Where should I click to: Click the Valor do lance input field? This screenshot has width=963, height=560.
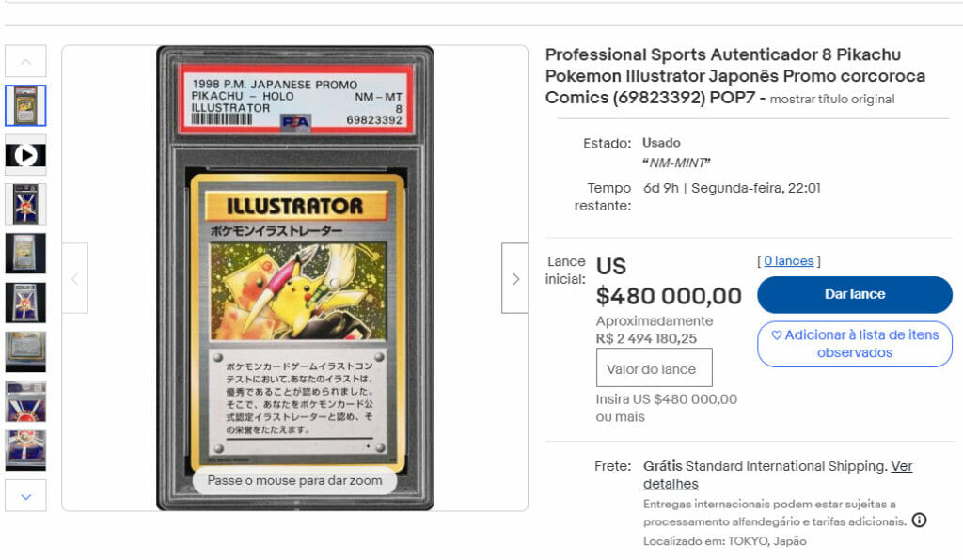click(x=655, y=368)
